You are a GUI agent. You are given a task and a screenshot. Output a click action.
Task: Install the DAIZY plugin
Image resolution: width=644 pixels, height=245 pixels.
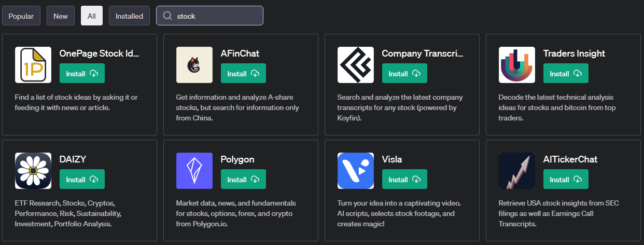tap(82, 179)
